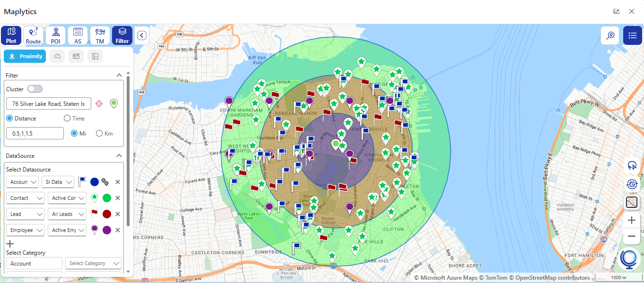Open the Plot tab

click(x=11, y=35)
